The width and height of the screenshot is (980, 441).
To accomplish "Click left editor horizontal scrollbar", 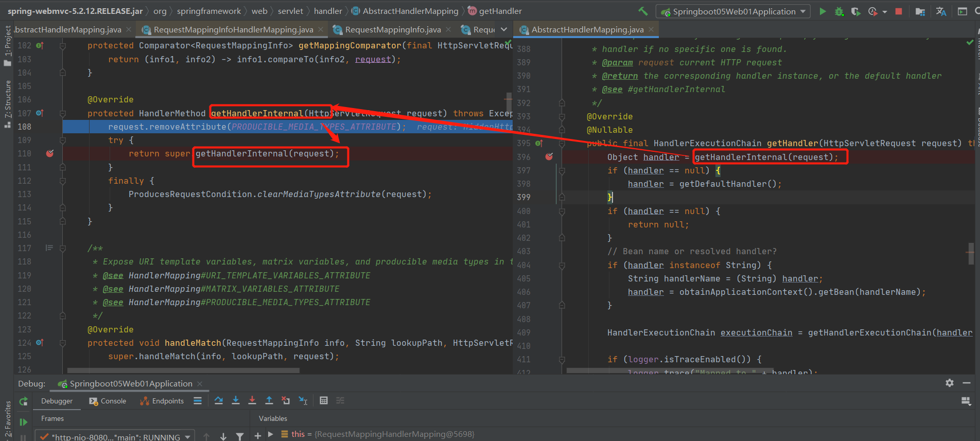I will 183,370.
